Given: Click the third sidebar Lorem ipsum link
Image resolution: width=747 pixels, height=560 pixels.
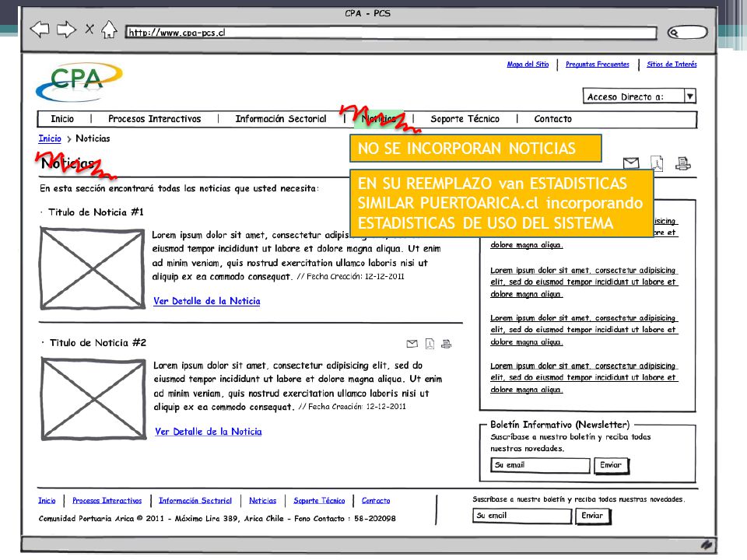Looking at the screenshot, I should click(584, 330).
